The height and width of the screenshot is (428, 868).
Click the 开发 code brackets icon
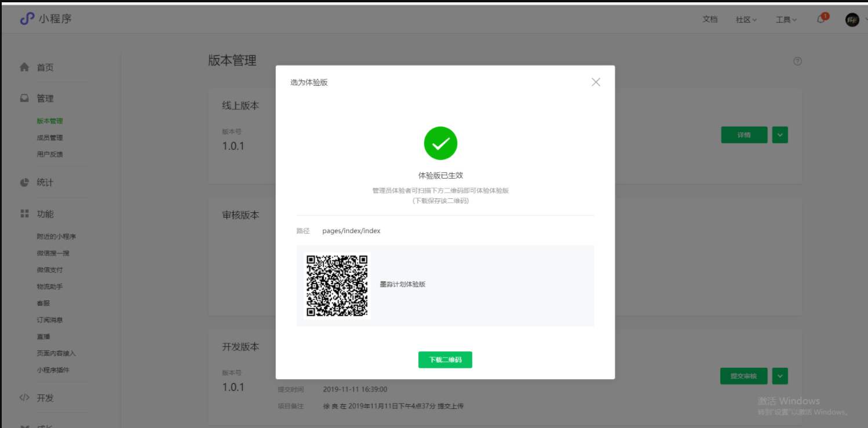pos(24,398)
